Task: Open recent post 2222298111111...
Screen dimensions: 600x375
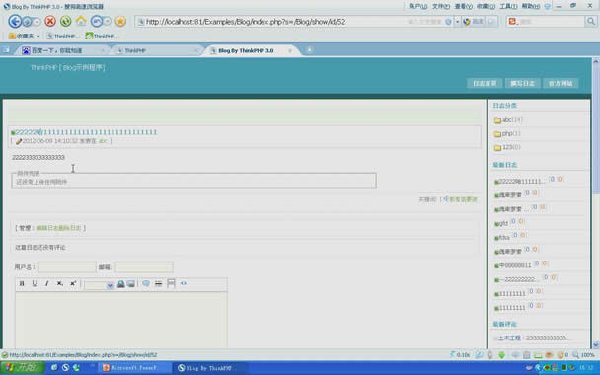Action: pos(520,182)
